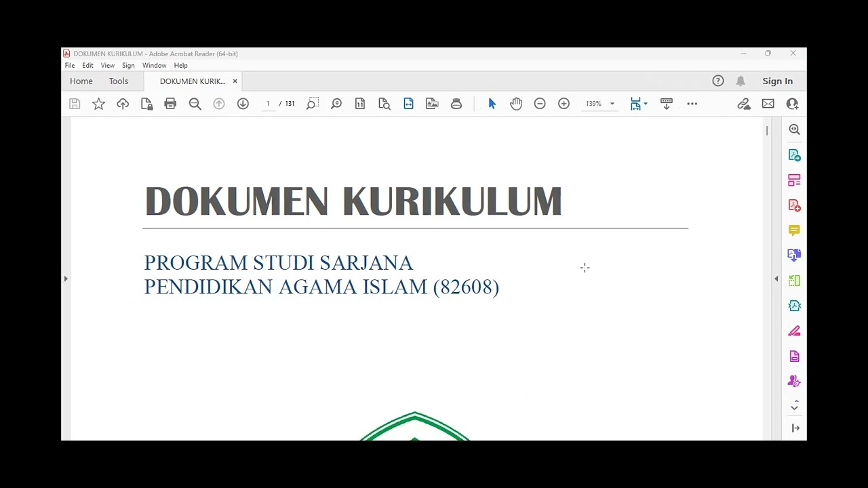Show more right pane tools chevron
Viewport: 868px width, 488px height.
point(795,405)
